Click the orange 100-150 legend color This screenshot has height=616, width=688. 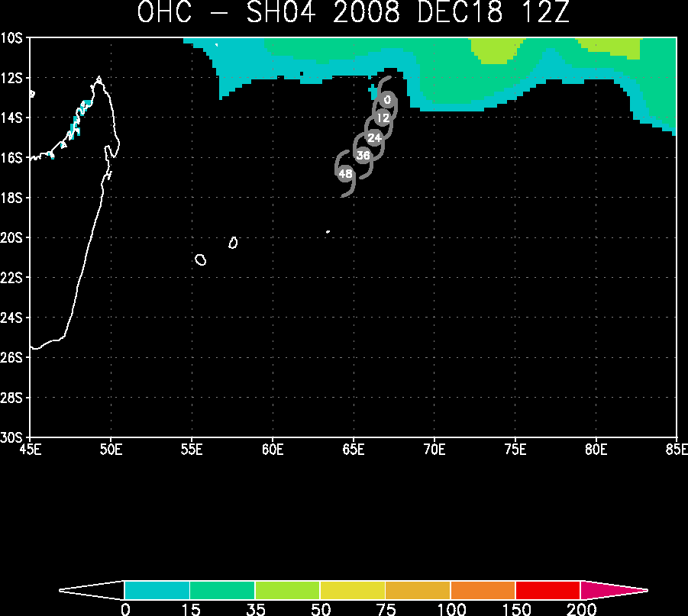(x=483, y=590)
